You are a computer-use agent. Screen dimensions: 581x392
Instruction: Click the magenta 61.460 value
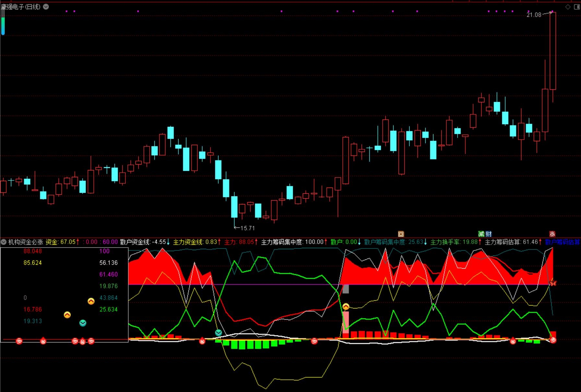click(x=108, y=274)
